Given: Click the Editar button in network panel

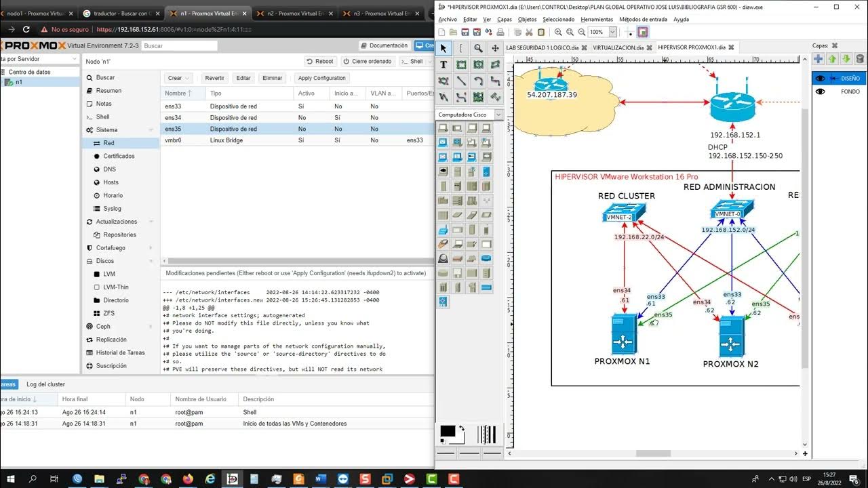Looking at the screenshot, I should [x=243, y=78].
